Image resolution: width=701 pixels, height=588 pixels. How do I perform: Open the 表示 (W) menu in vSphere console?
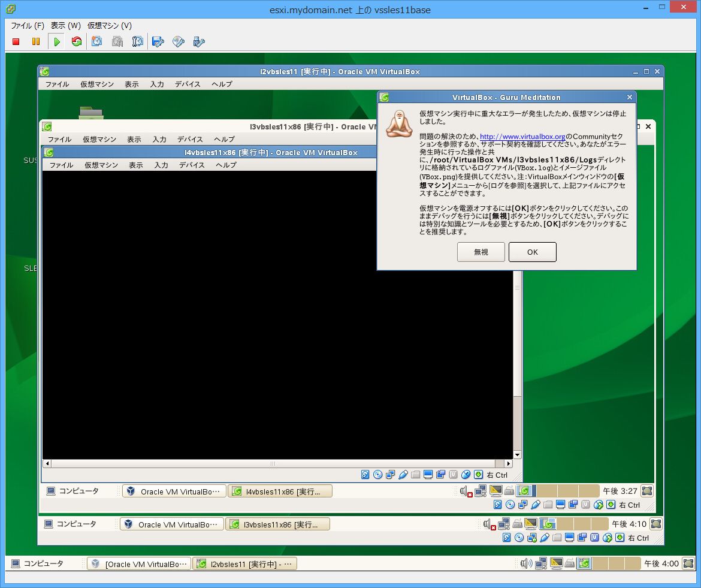65,26
